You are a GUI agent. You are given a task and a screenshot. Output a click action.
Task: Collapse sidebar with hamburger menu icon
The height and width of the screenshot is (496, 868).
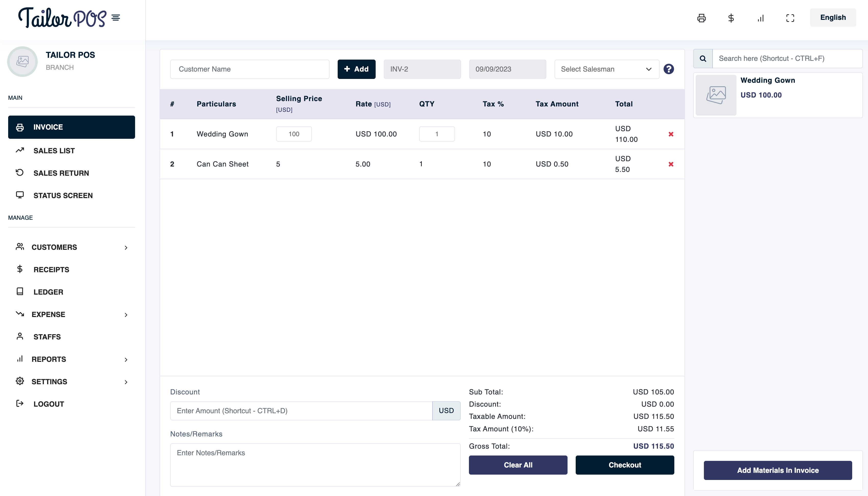116,18
